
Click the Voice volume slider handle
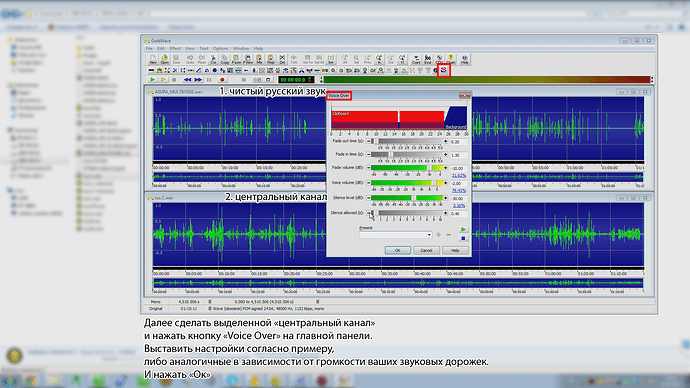click(x=434, y=183)
